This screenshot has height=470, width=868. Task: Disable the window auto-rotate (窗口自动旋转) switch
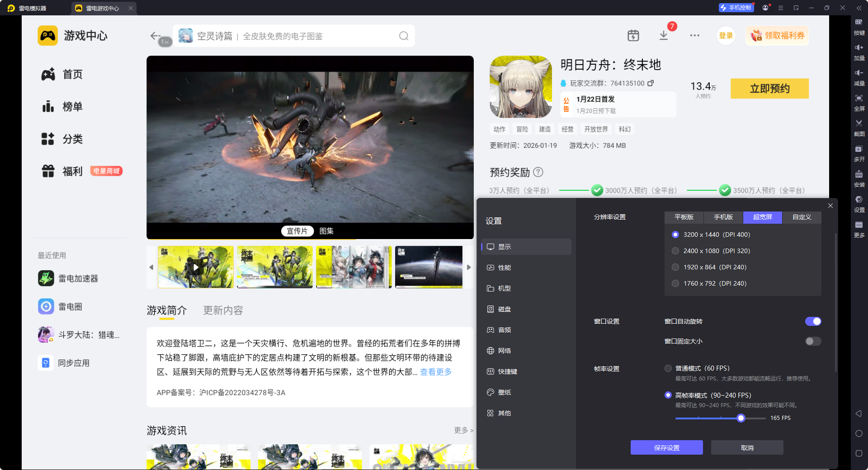tap(813, 321)
